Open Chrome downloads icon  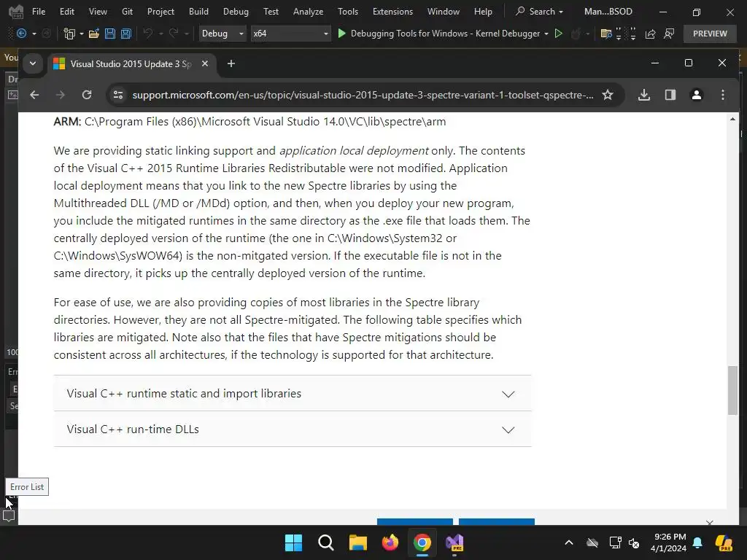(x=644, y=95)
